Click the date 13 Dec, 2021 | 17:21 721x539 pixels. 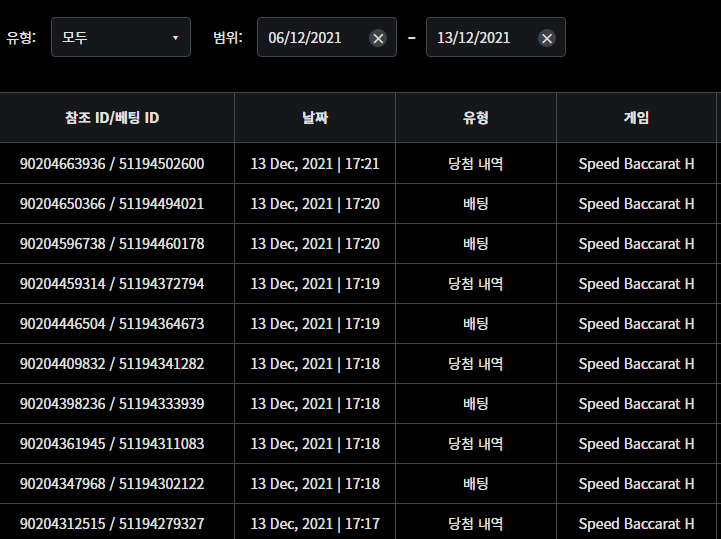pos(315,164)
